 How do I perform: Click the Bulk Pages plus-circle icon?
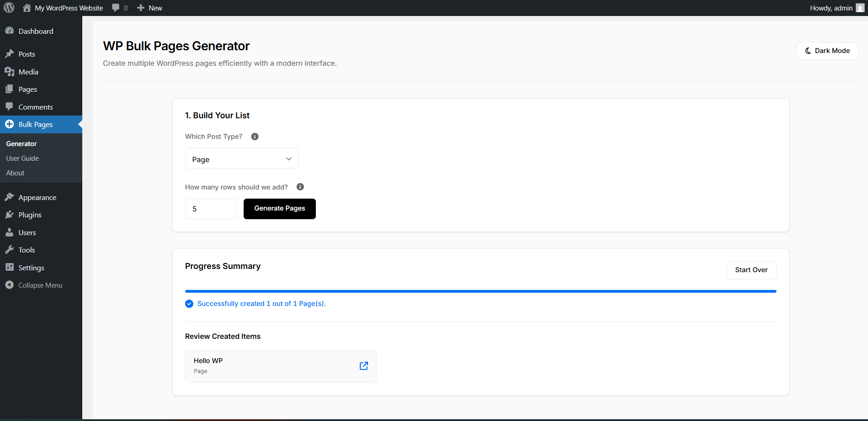(x=10, y=124)
